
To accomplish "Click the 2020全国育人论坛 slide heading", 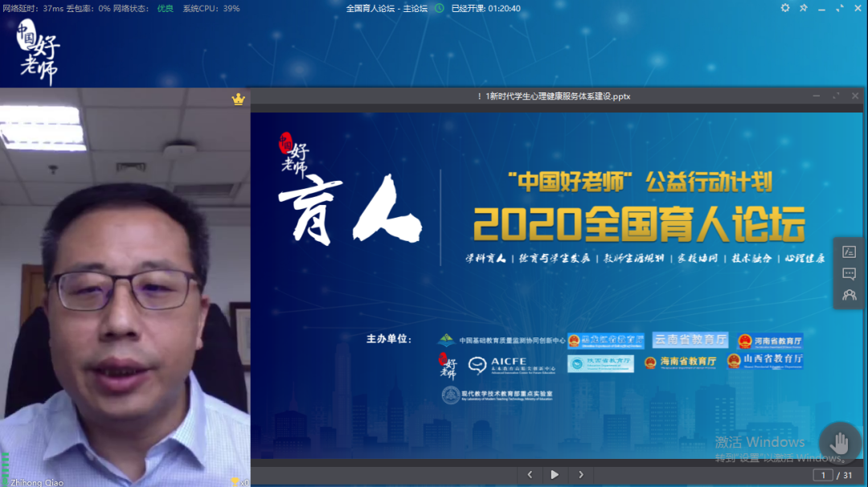I will click(640, 224).
